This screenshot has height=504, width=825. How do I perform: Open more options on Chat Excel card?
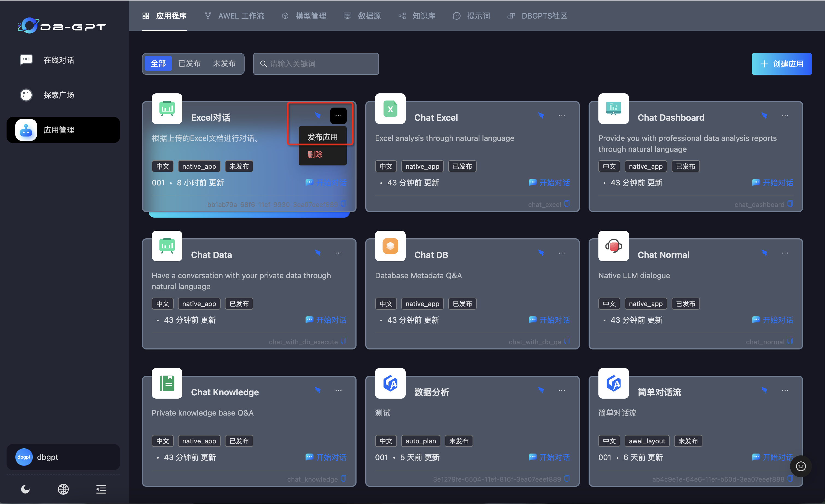pyautogui.click(x=562, y=116)
